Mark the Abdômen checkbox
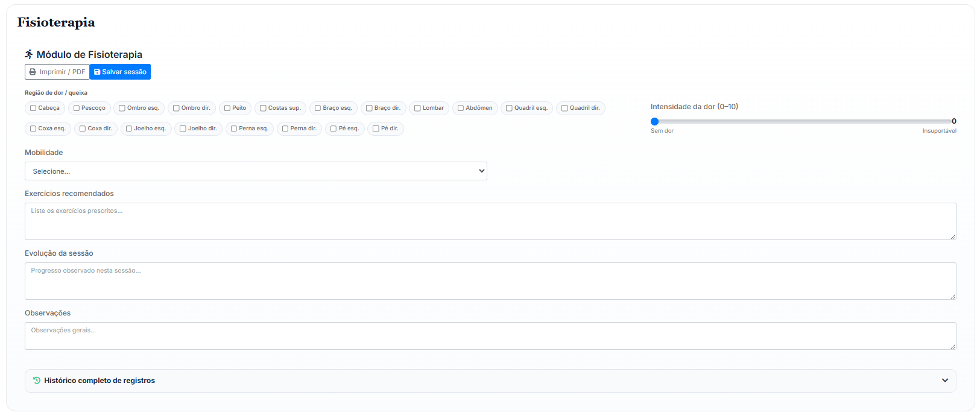Viewport: 980px width, 418px height. pyautogui.click(x=461, y=108)
